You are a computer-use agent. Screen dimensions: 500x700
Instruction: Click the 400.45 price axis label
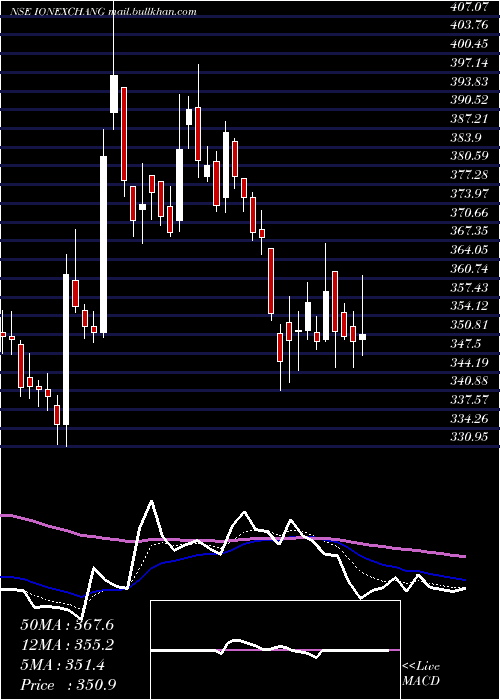(x=470, y=44)
